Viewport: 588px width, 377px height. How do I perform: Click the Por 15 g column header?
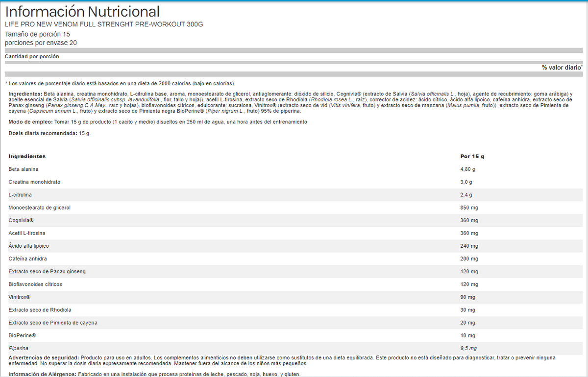coord(472,156)
